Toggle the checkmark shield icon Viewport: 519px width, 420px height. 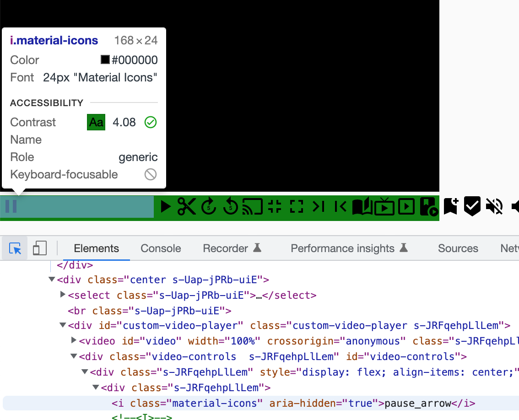[x=472, y=206]
